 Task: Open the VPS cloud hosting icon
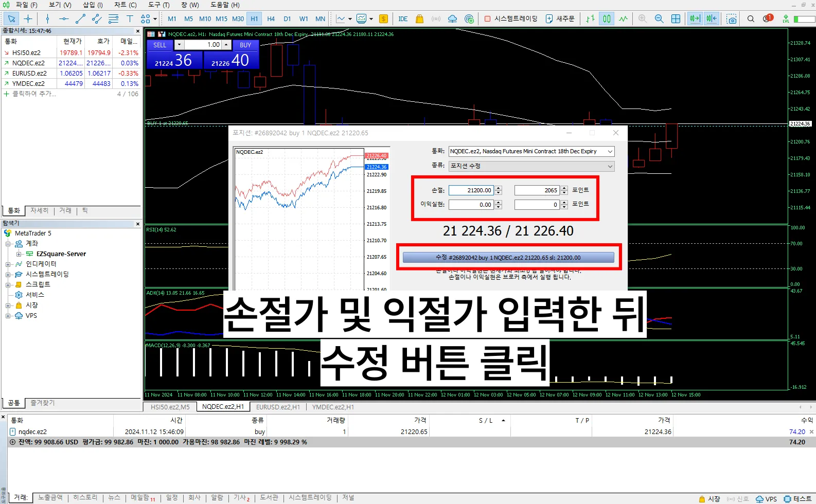(x=452, y=19)
